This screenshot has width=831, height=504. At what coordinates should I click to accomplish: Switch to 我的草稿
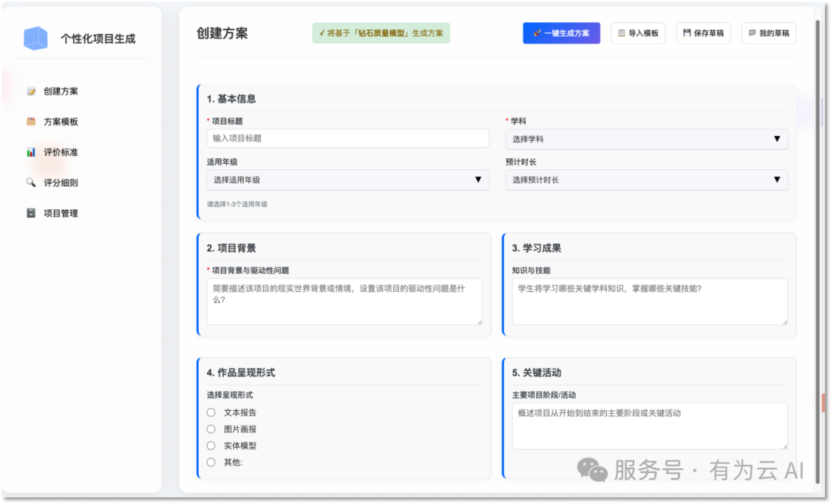pos(768,33)
